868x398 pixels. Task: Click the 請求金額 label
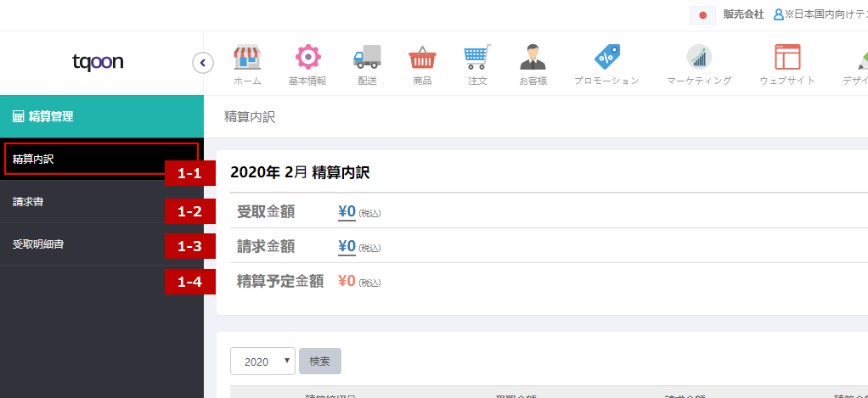[266, 247]
